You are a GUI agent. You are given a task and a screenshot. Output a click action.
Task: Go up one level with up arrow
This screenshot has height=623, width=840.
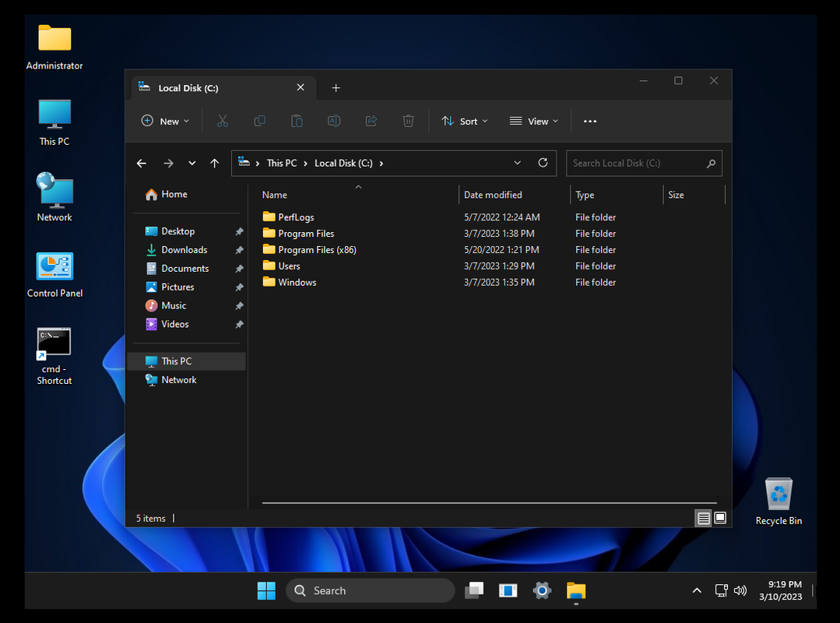pyautogui.click(x=215, y=164)
